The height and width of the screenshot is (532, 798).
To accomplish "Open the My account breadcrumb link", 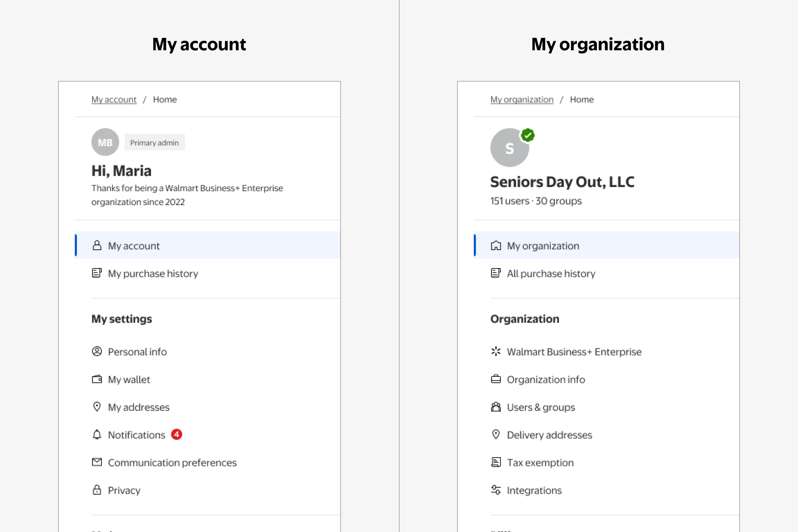I will pos(114,100).
